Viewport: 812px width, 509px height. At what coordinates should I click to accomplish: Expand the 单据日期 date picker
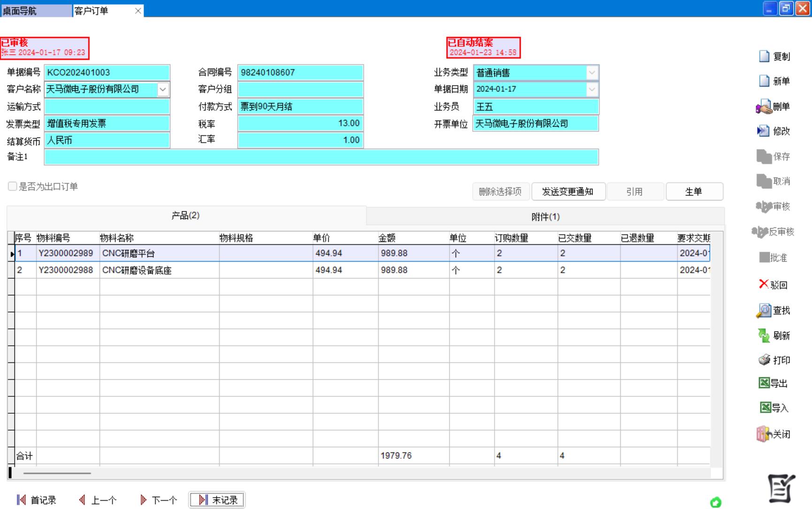592,89
